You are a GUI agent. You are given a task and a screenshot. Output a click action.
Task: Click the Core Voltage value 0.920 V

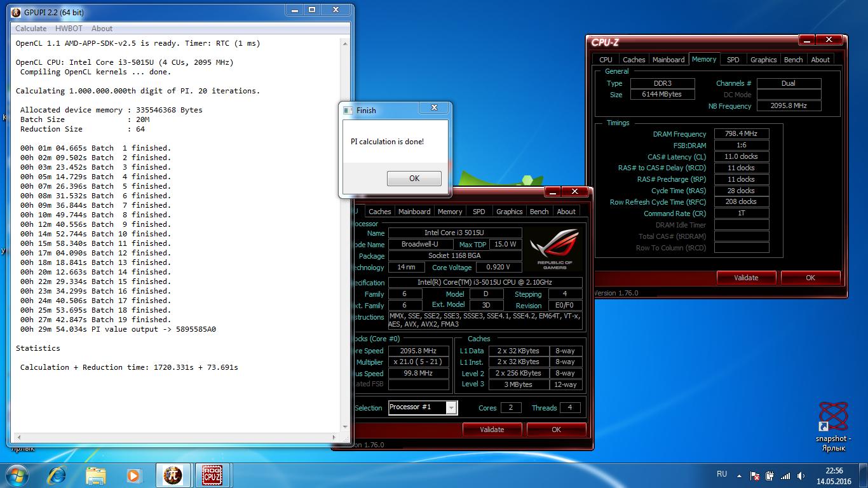pos(498,268)
